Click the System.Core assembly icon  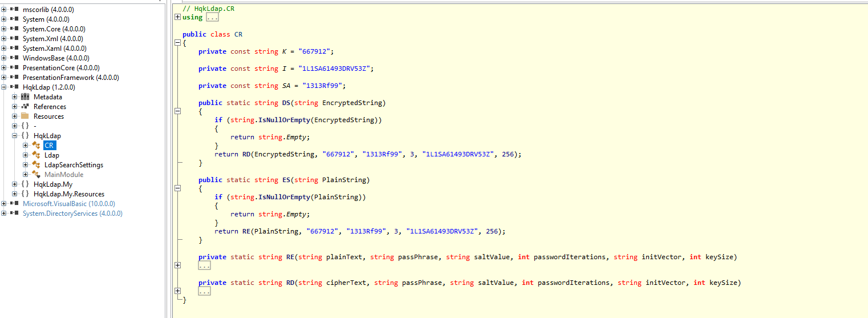tap(14, 29)
